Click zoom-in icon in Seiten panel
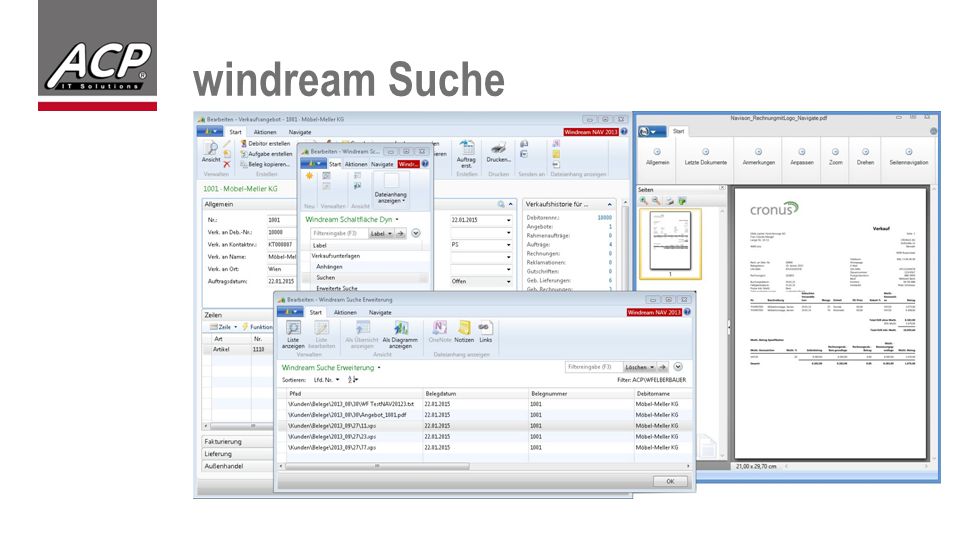The height and width of the screenshot is (540, 960). click(643, 200)
